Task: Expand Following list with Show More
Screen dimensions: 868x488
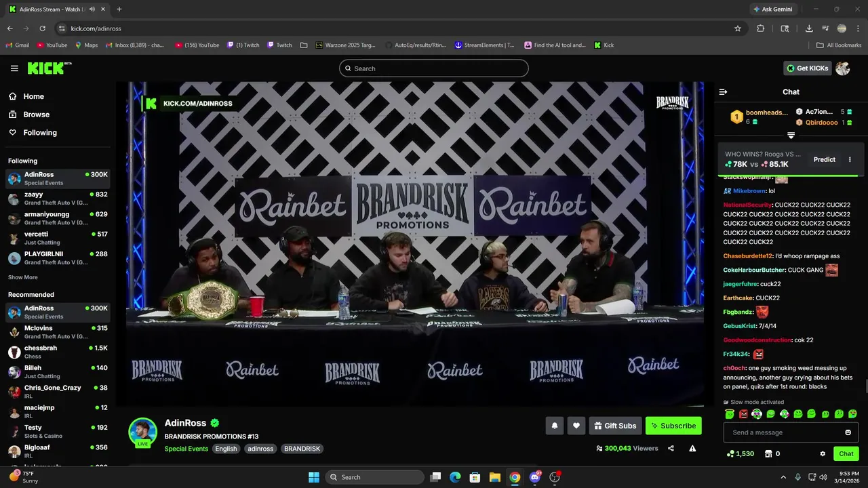Action: [x=22, y=277]
